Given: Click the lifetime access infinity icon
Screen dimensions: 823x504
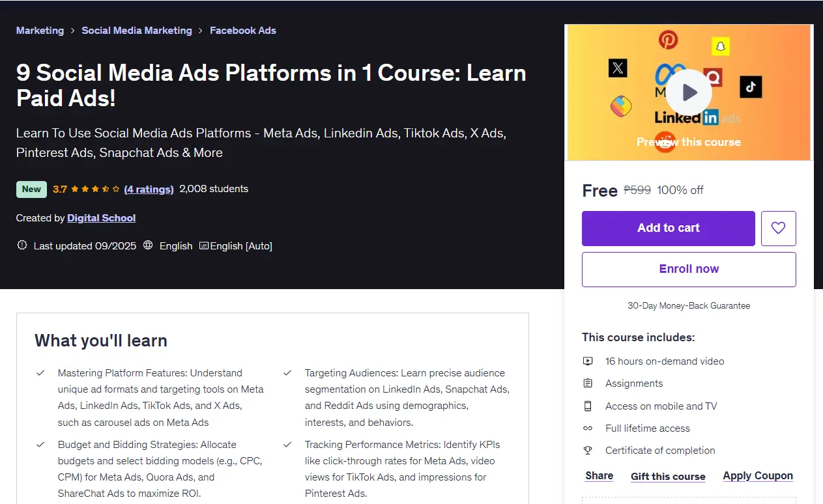Looking at the screenshot, I should click(588, 428).
